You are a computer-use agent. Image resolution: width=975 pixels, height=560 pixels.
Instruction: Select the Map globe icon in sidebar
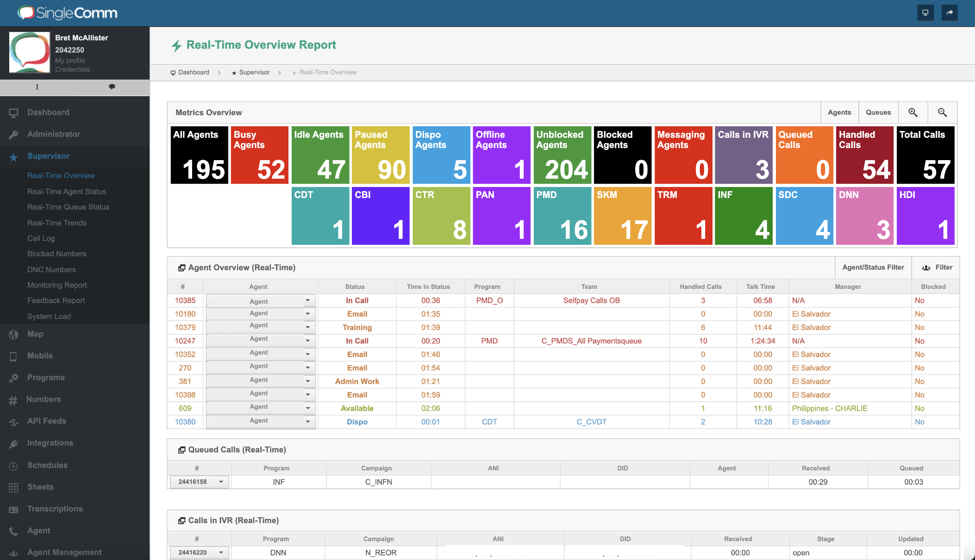coord(14,334)
